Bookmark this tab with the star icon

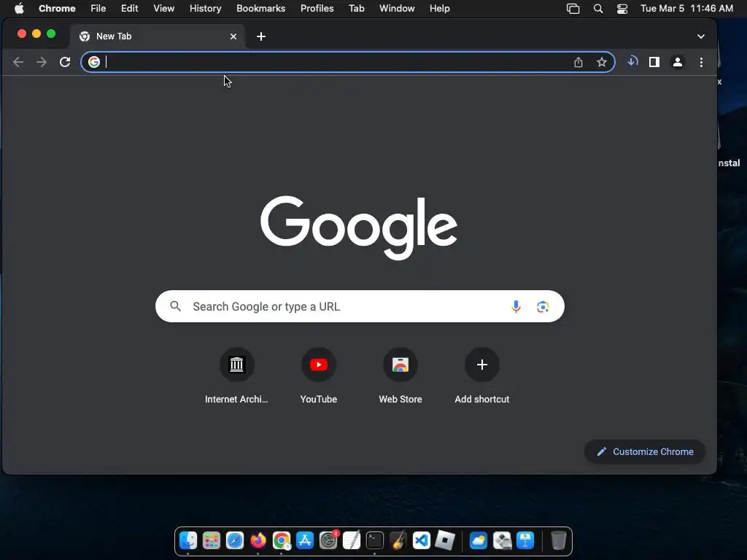click(x=602, y=62)
